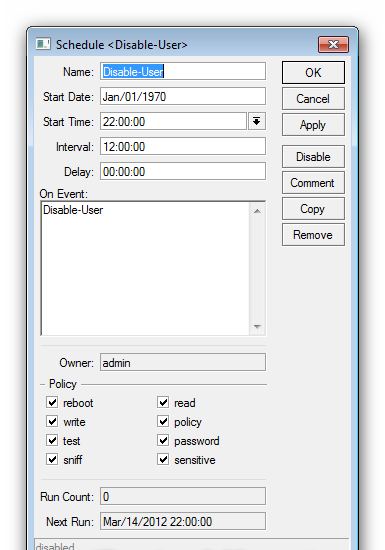This screenshot has height=550, width=385.
Task: Remove this schedule entry
Action: (313, 234)
